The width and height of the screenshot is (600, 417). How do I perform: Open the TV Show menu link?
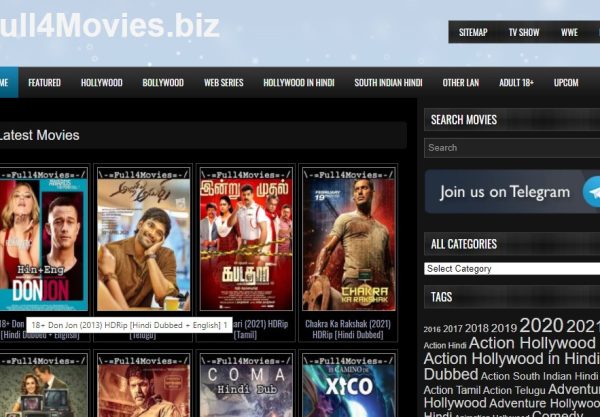click(524, 32)
